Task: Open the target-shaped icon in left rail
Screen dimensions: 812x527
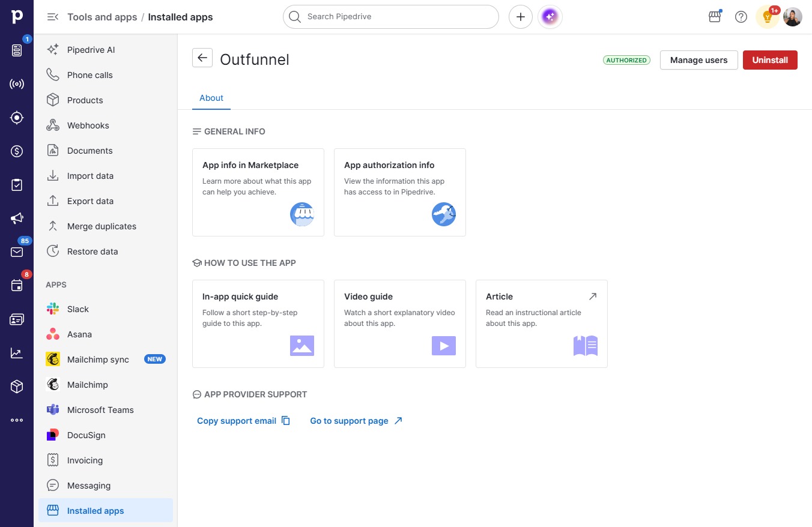Action: 17,118
